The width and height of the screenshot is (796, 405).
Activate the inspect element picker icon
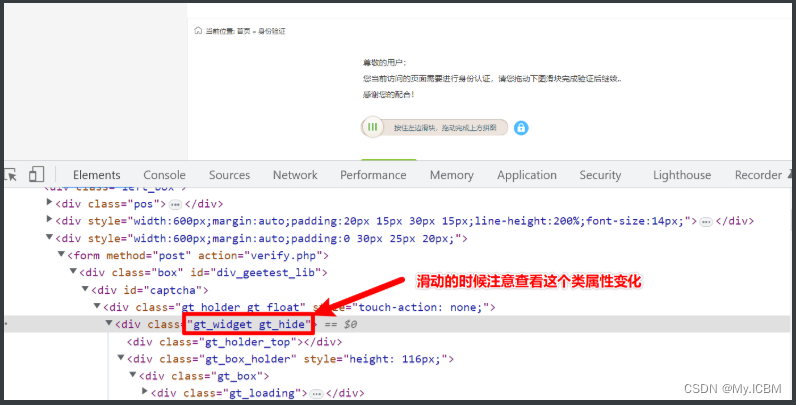[x=11, y=175]
